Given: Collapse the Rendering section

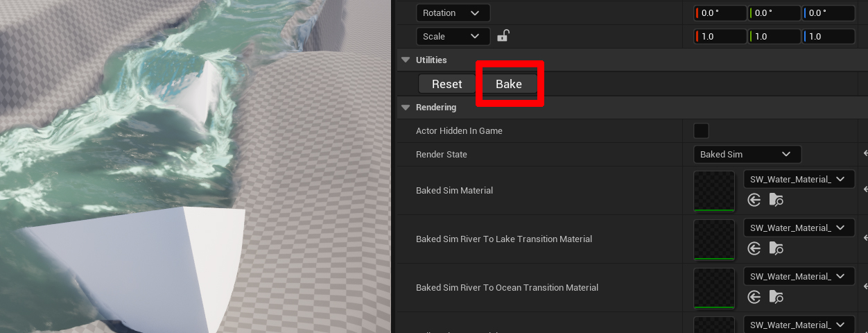Looking at the screenshot, I should (406, 108).
